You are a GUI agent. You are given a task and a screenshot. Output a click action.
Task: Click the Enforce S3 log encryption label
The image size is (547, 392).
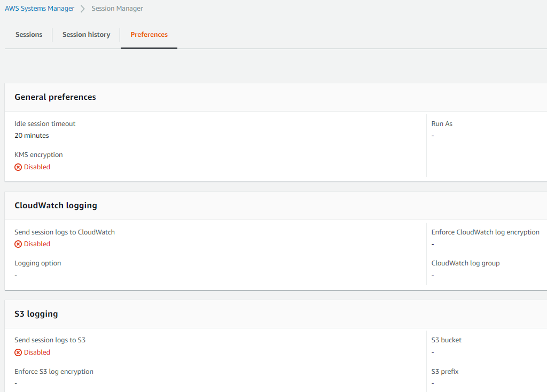[54, 372]
